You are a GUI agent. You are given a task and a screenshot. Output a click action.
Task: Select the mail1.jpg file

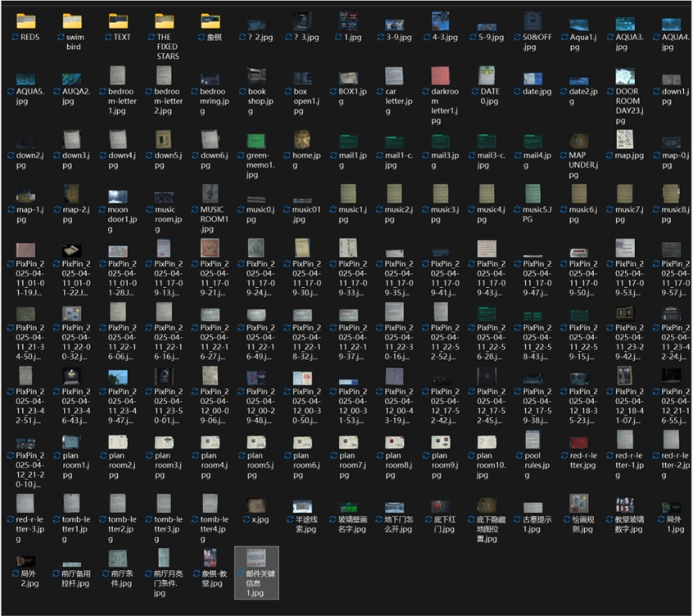click(349, 151)
